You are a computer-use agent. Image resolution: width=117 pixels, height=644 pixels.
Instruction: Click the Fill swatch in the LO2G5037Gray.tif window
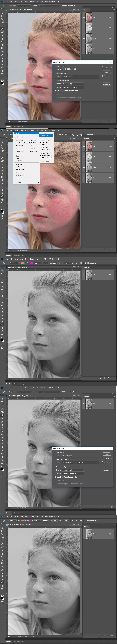click(x=23, y=520)
